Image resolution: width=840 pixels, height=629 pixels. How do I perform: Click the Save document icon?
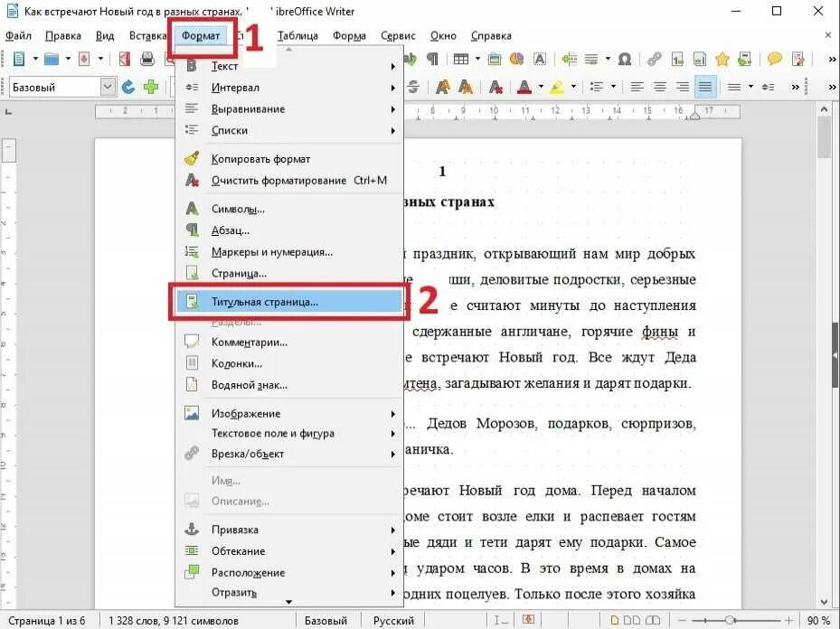pos(84,59)
